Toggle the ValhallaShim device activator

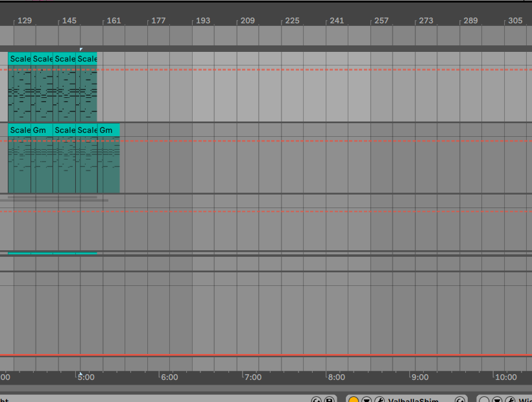coord(354,400)
